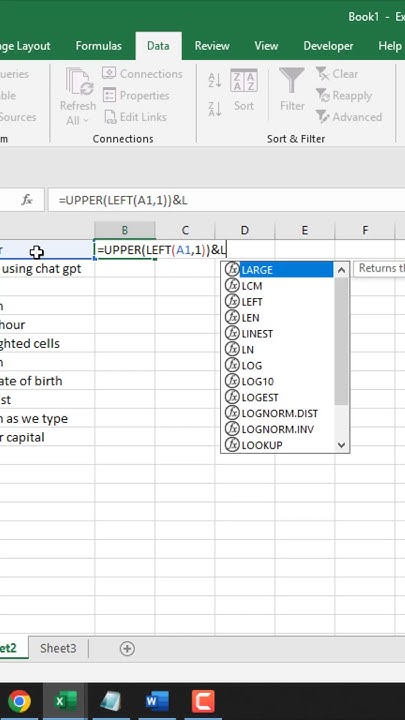Viewport: 405px width, 720px height.
Task: Open the Data ribbon tab
Action: [158, 46]
